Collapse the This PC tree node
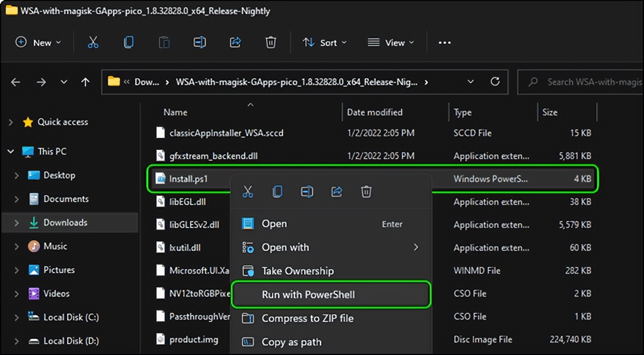The height and width of the screenshot is (355, 644). 11,152
